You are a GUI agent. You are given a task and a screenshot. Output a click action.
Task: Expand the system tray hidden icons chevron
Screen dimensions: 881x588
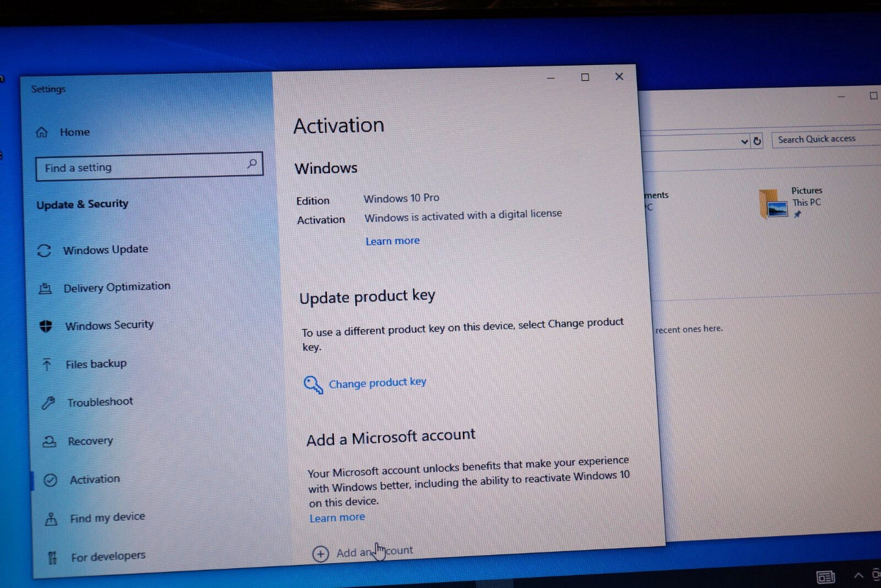[x=858, y=575]
